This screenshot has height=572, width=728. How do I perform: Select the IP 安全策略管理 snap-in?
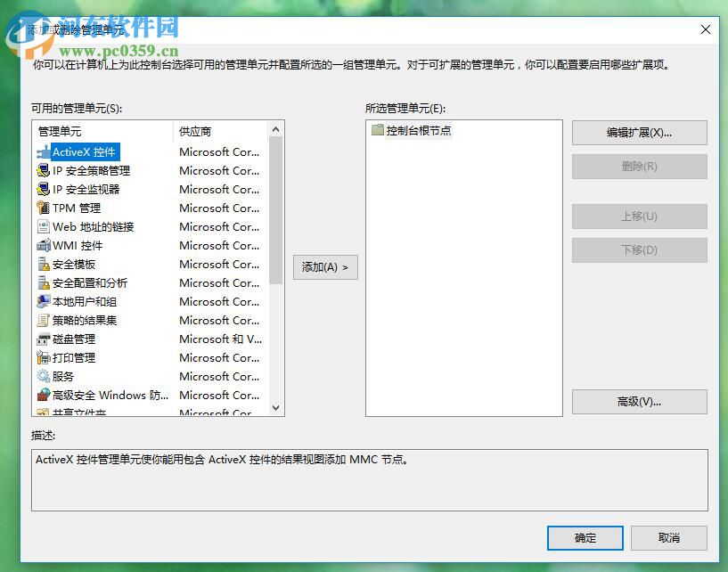pyautogui.click(x=89, y=170)
